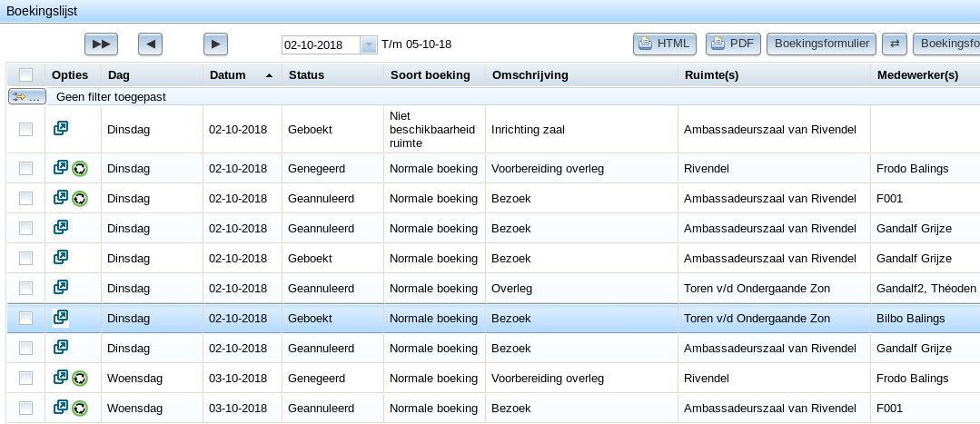The height and width of the screenshot is (424, 980).
Task: Open the filter options button
Action: coord(27,97)
